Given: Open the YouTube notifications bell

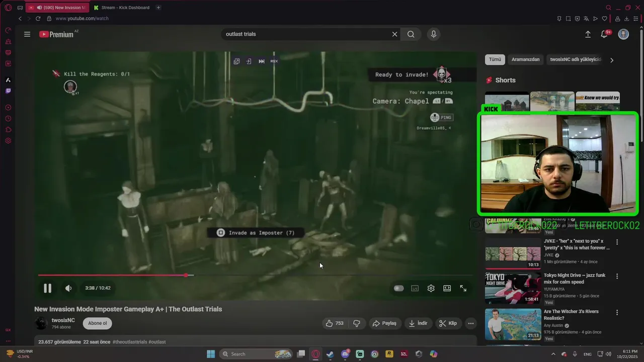Looking at the screenshot, I should (x=605, y=34).
